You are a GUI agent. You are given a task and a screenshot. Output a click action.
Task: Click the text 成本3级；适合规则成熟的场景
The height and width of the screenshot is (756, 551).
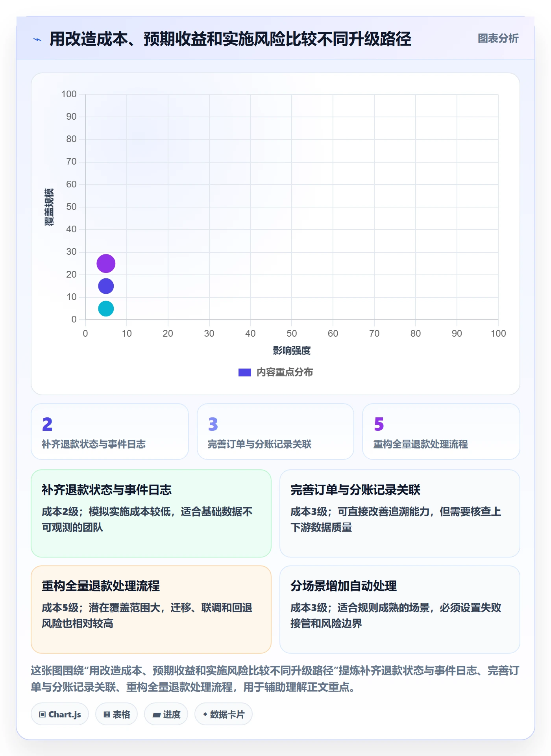360,608
